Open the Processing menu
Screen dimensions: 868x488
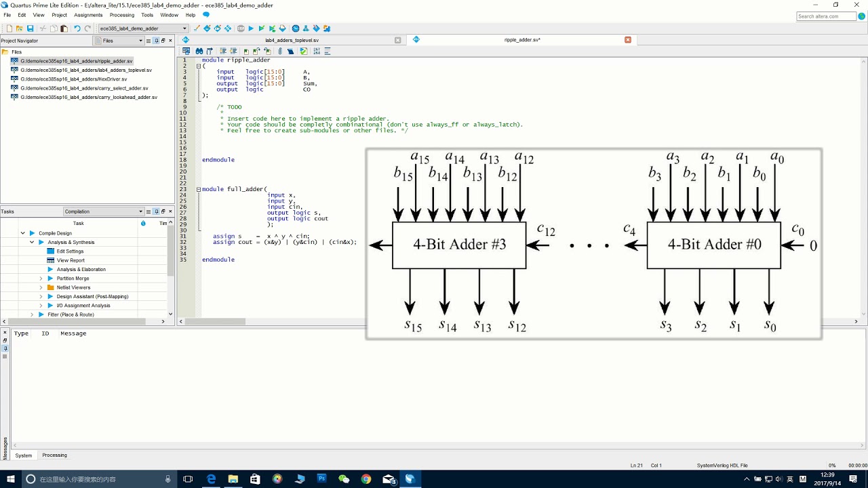click(x=121, y=15)
